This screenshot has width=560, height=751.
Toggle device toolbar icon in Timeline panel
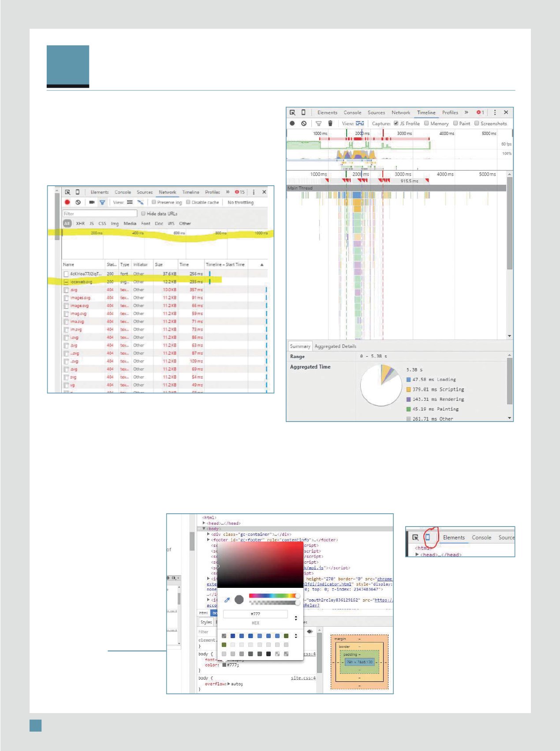(303, 112)
